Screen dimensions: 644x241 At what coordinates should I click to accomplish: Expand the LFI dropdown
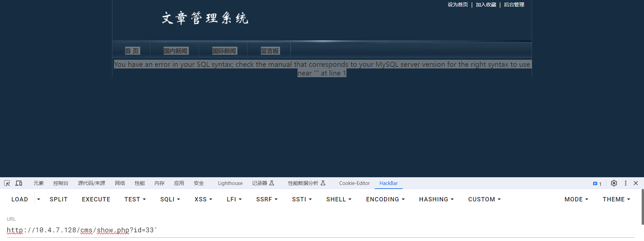[x=234, y=199]
